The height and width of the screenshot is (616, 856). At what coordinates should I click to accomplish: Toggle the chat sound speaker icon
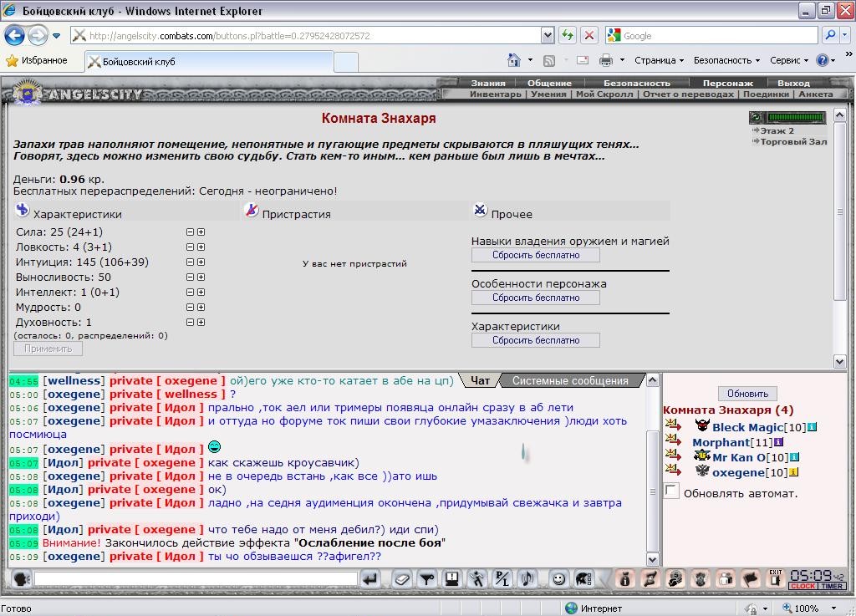(x=527, y=579)
